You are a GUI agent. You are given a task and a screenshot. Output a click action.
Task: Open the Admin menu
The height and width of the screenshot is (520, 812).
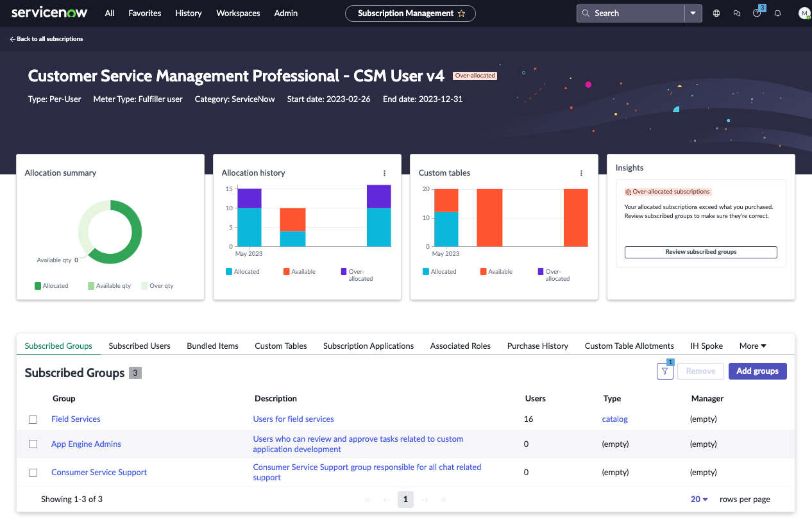pos(286,13)
